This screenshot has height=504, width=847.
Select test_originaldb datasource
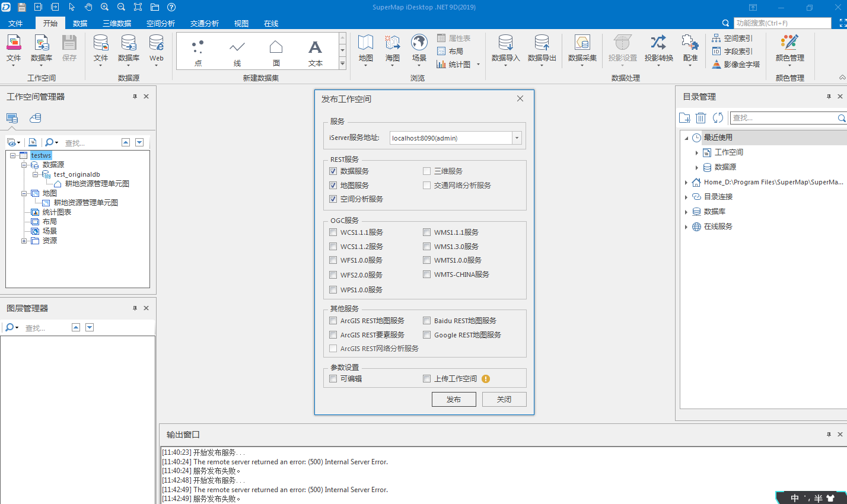tap(77, 174)
